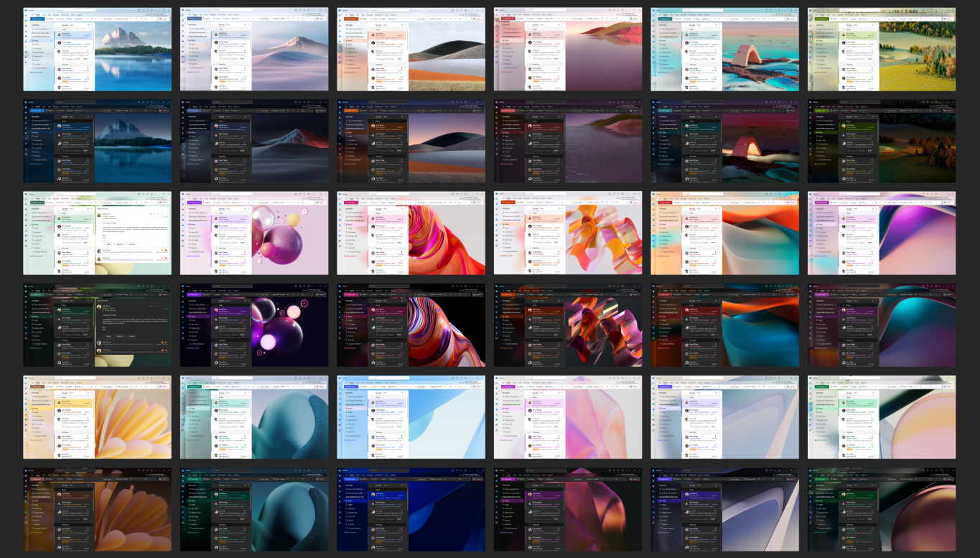Open the dark green pastel sphere preview
Viewport: 980px width, 558px height.
882,510
